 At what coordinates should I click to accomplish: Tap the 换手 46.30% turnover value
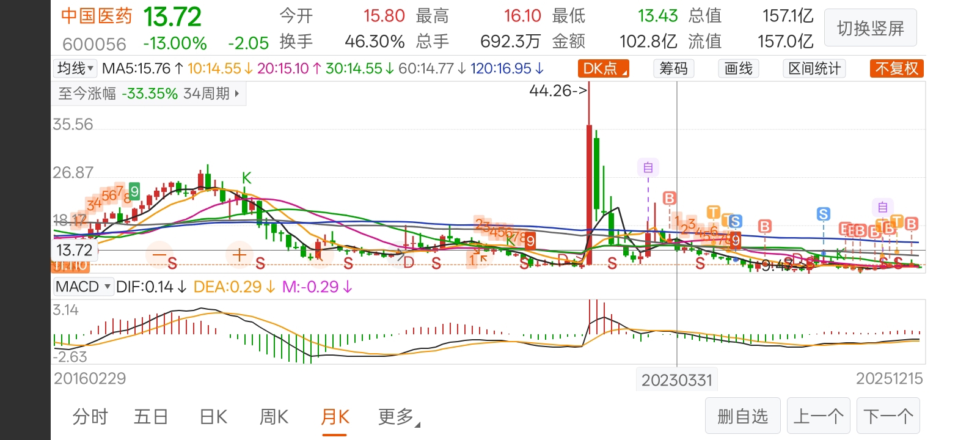point(375,42)
